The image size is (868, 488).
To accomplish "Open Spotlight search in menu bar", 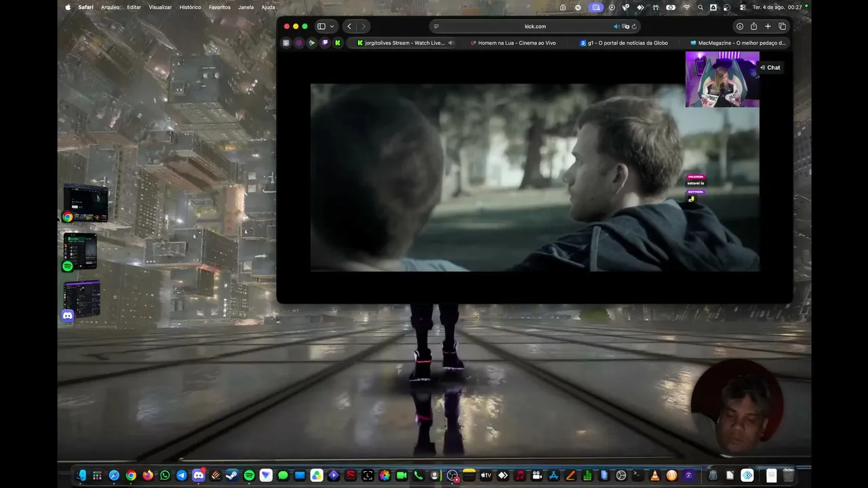I will [x=701, y=7].
